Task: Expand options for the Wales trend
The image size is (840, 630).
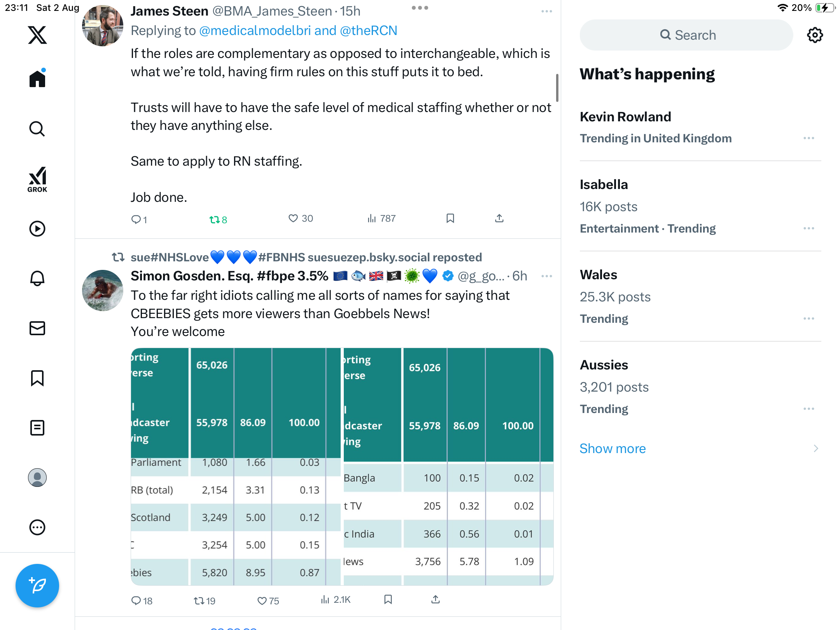Action: point(808,318)
